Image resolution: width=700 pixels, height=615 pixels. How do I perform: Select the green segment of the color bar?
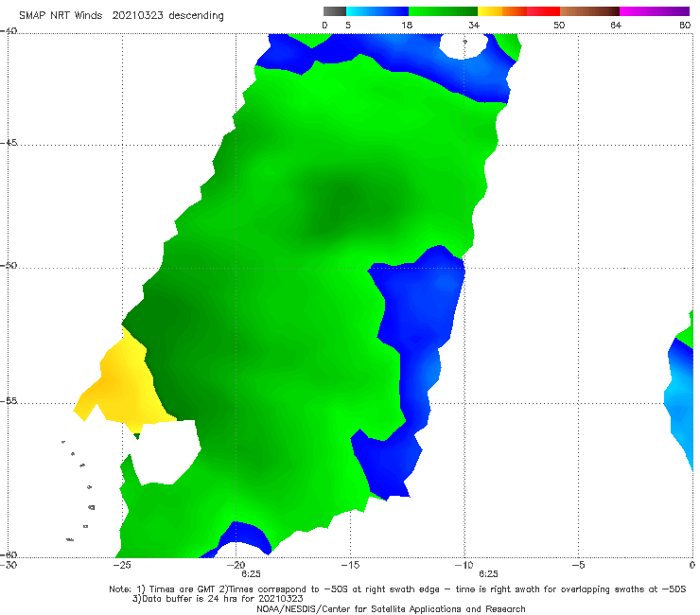(x=443, y=11)
